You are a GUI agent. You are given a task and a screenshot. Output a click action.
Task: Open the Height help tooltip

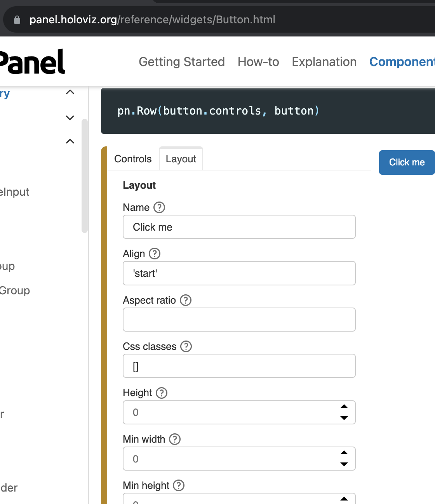(x=162, y=393)
